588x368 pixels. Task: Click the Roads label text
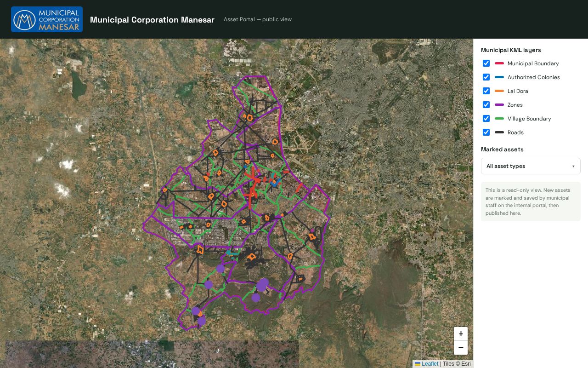click(x=515, y=132)
